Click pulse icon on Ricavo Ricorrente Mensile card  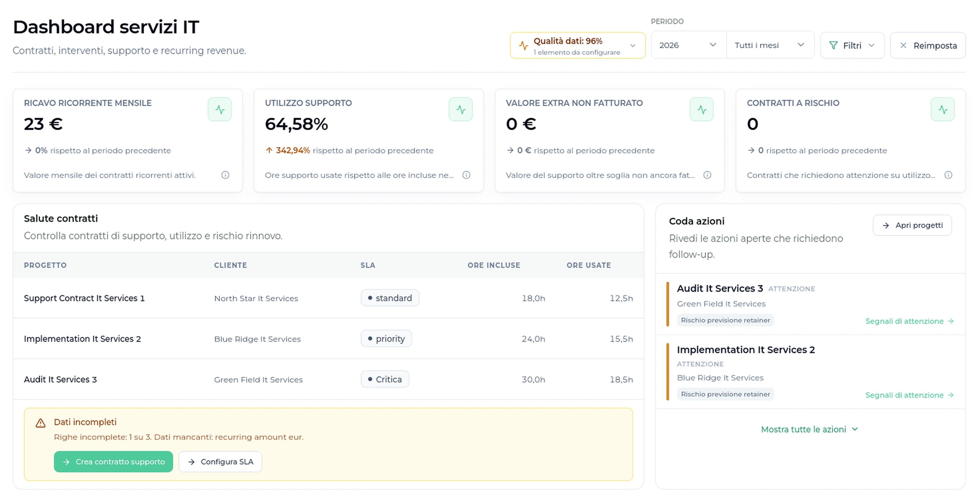click(219, 110)
